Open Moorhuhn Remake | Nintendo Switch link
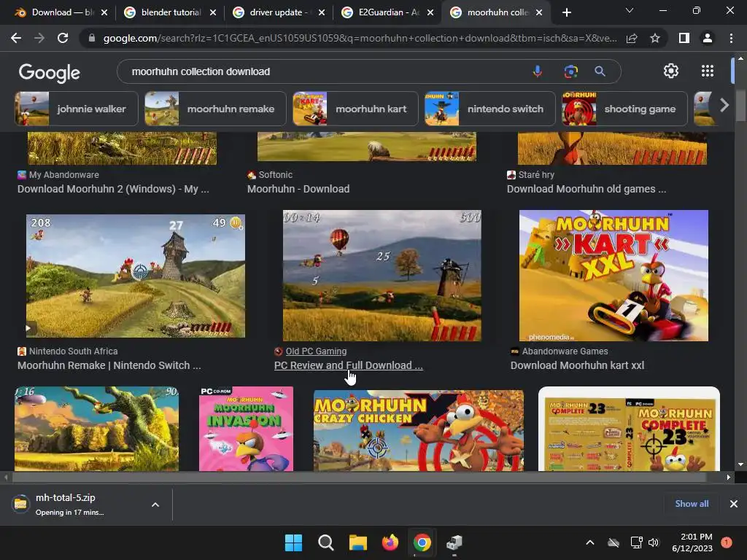This screenshot has width=747, height=560. [109, 365]
